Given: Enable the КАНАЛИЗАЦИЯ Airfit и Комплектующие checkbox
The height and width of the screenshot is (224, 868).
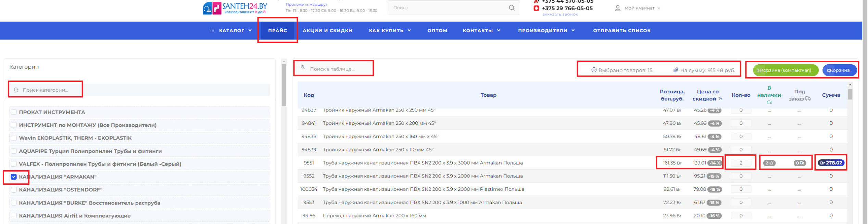Looking at the screenshot, I should point(14,216).
